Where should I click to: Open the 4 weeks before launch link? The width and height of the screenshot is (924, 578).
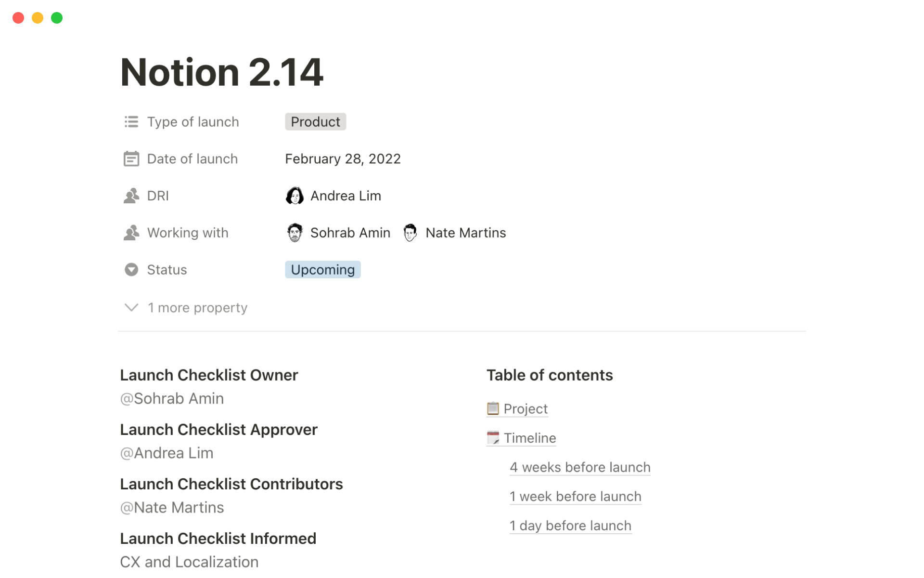point(579,468)
